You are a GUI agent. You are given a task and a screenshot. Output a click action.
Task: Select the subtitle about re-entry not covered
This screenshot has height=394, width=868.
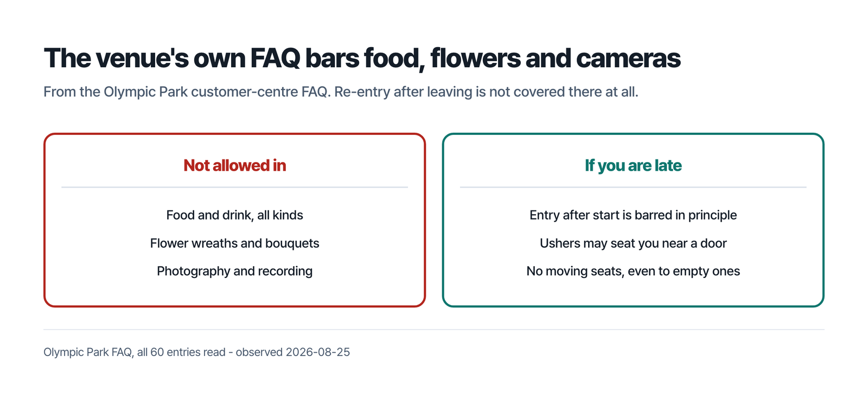(x=341, y=92)
